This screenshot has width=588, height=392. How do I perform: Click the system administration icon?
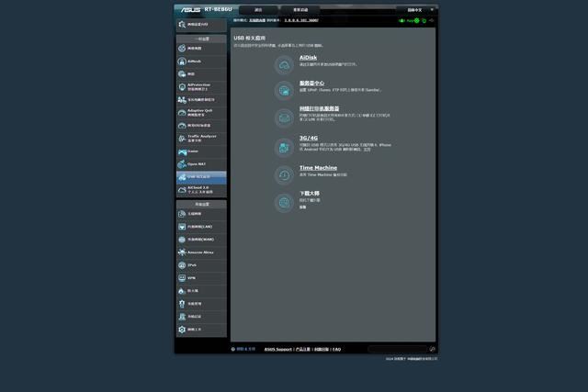point(182,304)
